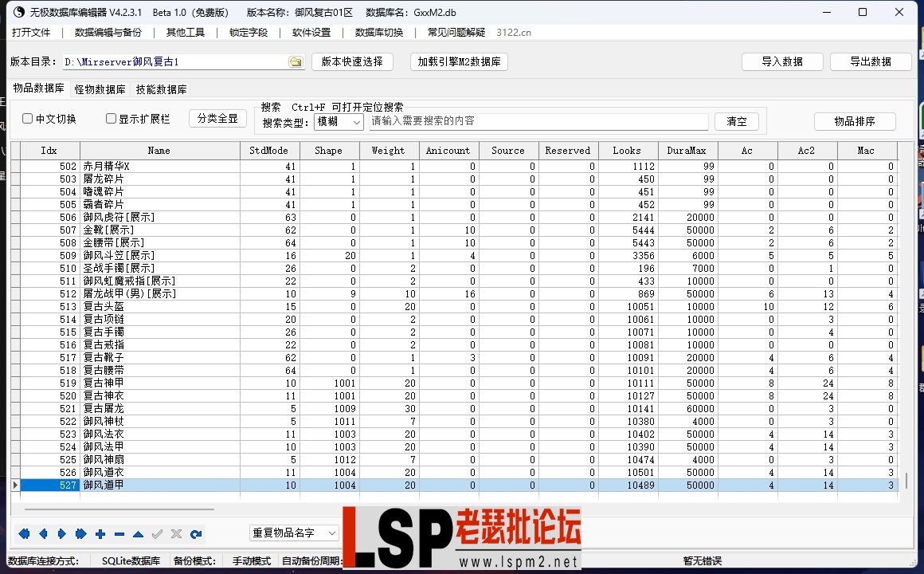Image resolution: width=924 pixels, height=574 pixels.
Task: Click the Looks value 10141
Action: [640, 409]
